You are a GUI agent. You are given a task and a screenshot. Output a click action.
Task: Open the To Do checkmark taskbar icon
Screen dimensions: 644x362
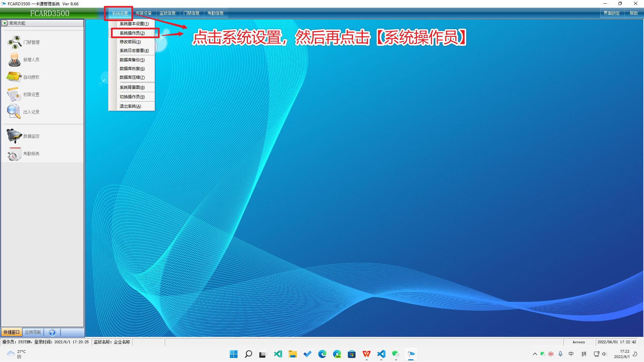[x=308, y=354]
